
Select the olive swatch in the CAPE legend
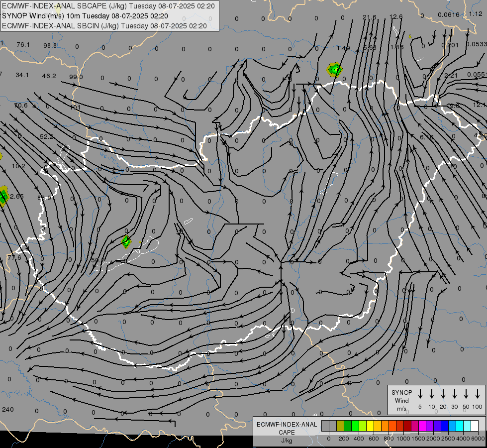tap(340, 426)
